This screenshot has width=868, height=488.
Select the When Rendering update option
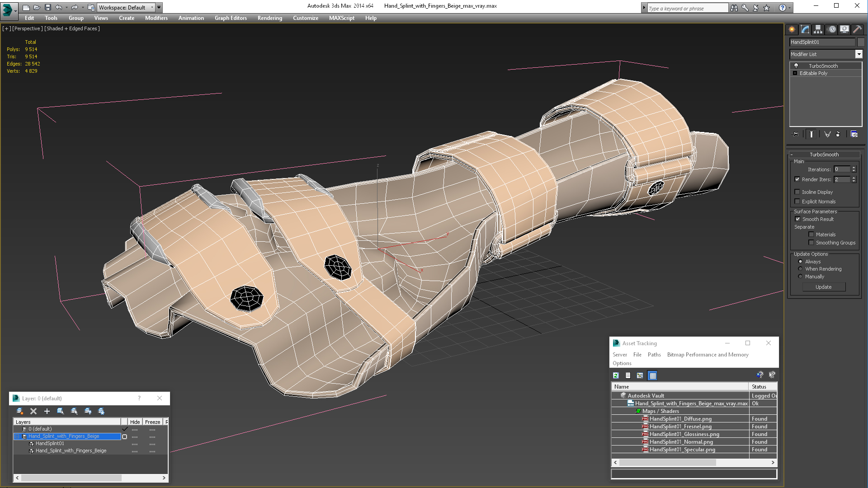click(800, 269)
